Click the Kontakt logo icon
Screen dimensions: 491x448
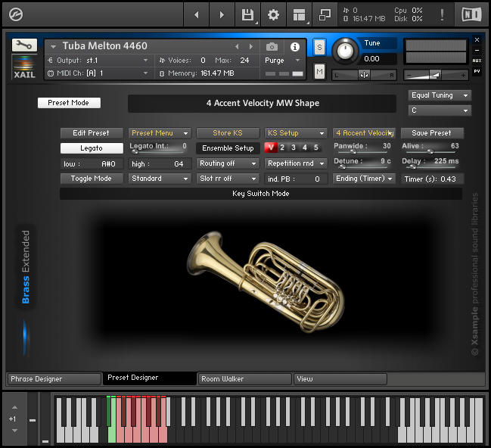(16, 14)
